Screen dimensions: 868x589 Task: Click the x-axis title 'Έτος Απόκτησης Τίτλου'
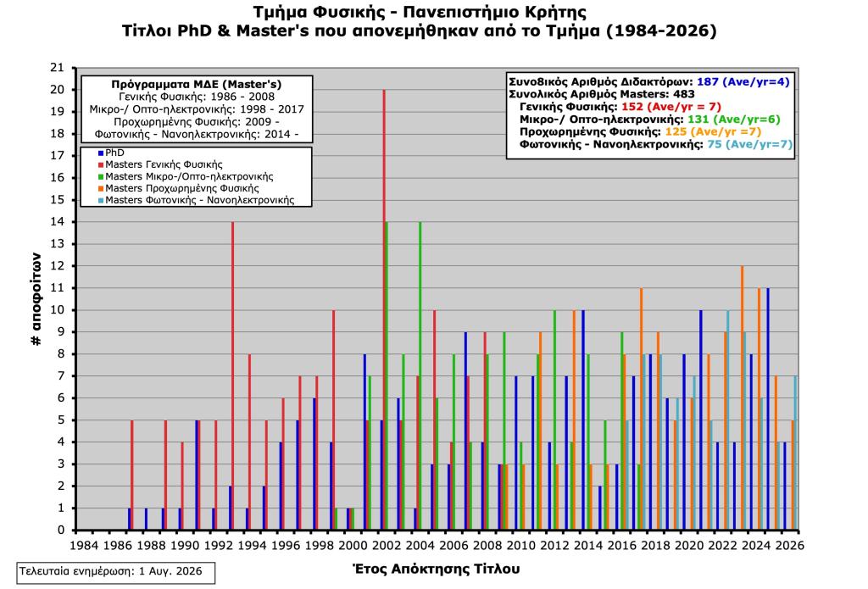(437, 569)
